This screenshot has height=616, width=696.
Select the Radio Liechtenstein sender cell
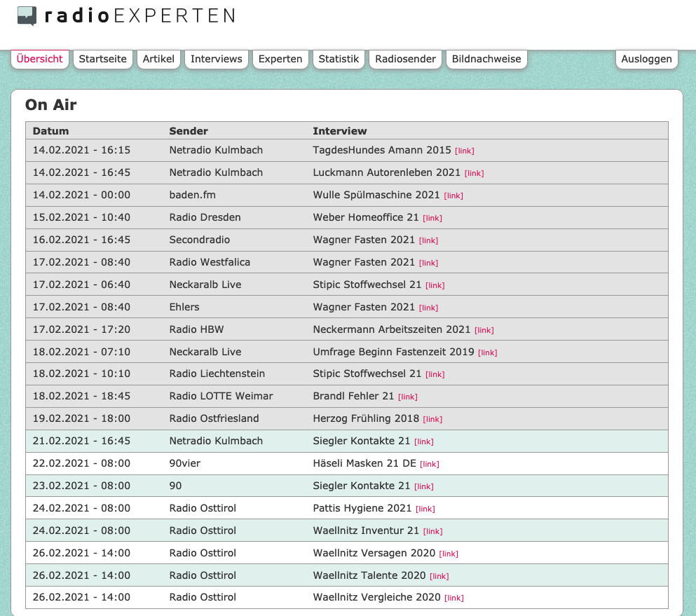point(217,374)
